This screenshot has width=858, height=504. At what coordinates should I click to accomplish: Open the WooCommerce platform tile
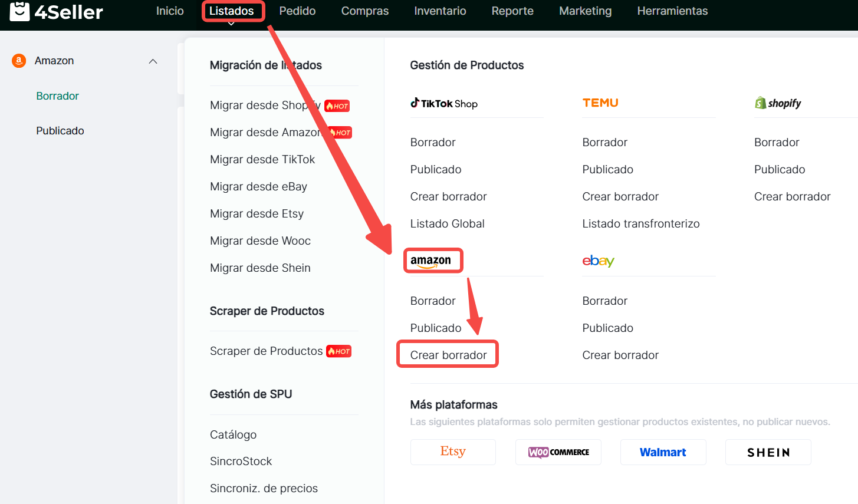tap(558, 452)
